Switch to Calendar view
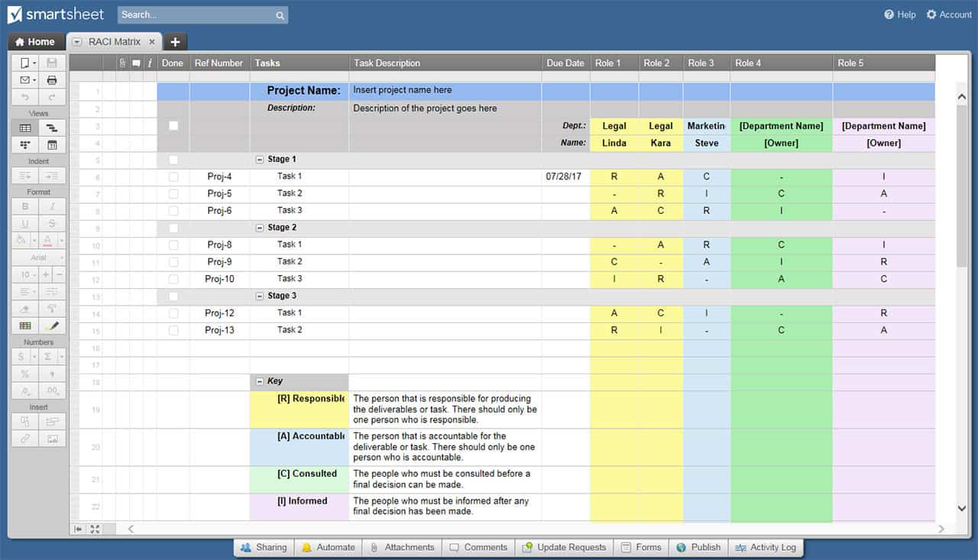The image size is (978, 560). tap(52, 145)
